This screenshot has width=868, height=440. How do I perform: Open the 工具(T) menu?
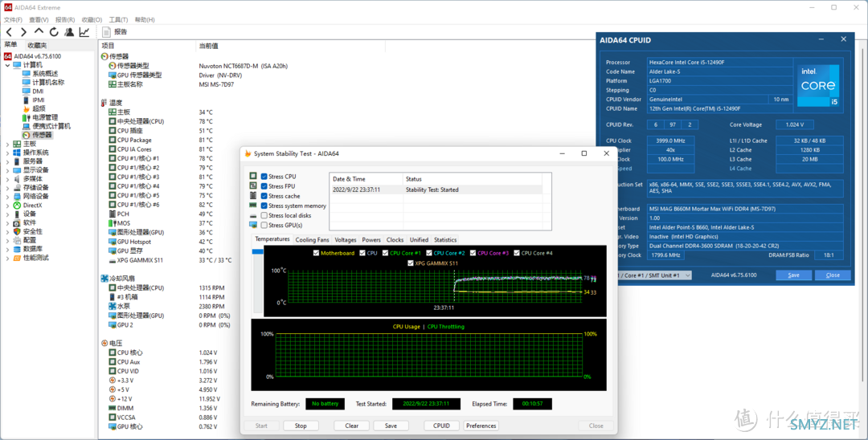pyautogui.click(x=118, y=20)
